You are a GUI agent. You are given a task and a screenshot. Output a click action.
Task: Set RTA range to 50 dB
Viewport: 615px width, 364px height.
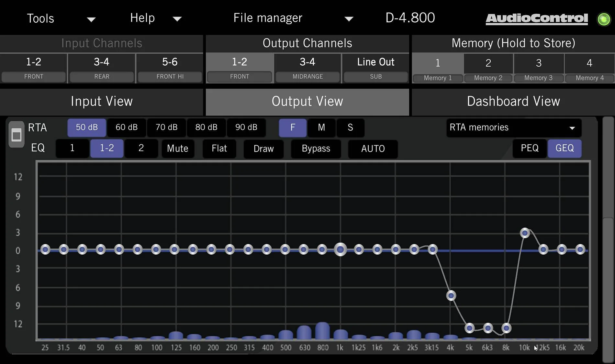pyautogui.click(x=87, y=127)
